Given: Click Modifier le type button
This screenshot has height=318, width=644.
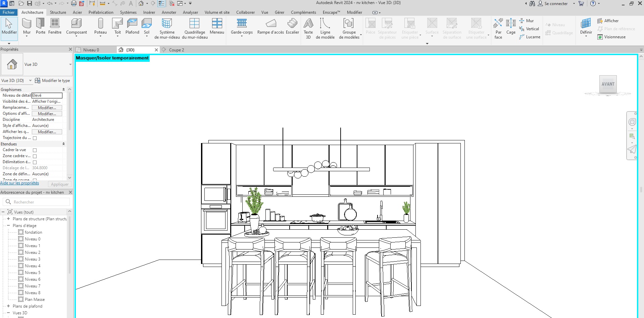Looking at the screenshot, I should 52,81.
